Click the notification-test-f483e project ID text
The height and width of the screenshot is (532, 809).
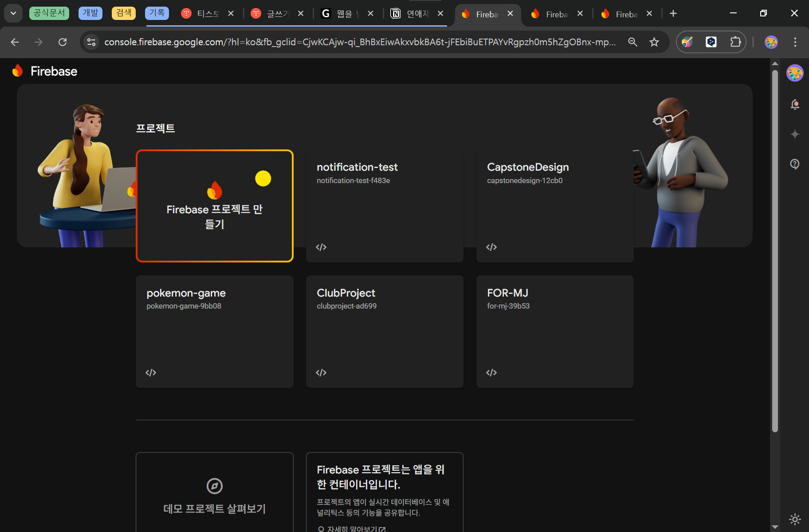[x=353, y=180]
